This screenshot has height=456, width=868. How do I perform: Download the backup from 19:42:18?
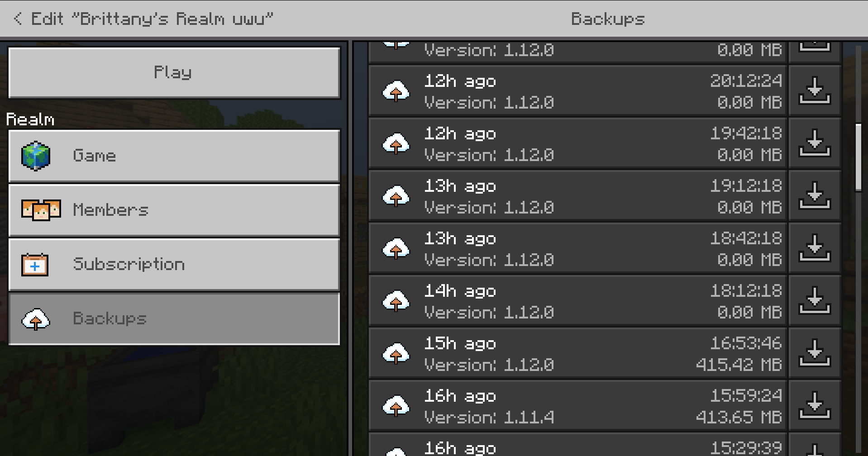815,143
